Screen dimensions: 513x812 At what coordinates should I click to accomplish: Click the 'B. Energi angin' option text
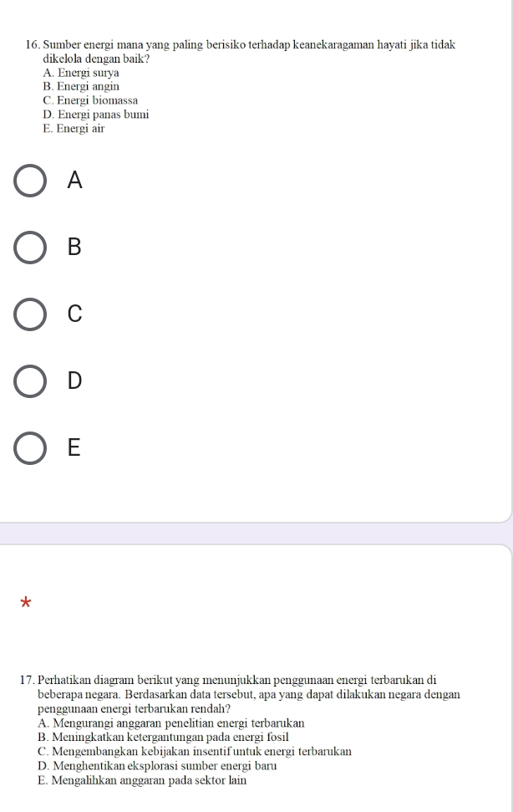pyautogui.click(x=81, y=86)
